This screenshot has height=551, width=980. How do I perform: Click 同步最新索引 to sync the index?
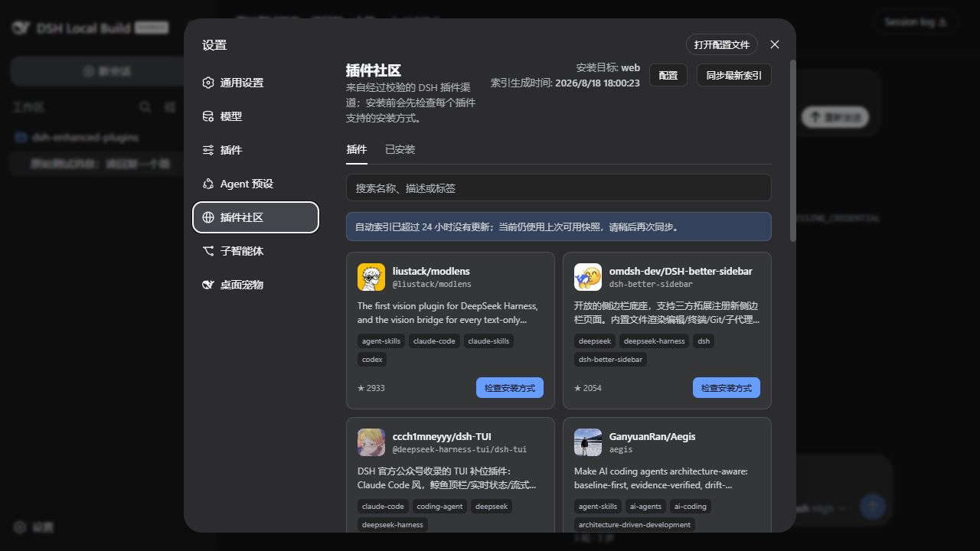[734, 75]
